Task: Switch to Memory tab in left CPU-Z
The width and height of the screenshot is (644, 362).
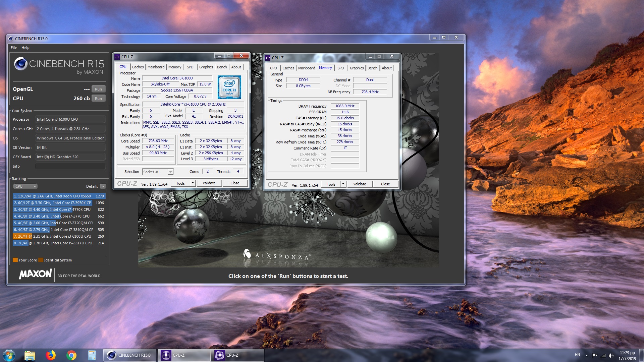Action: tap(175, 67)
